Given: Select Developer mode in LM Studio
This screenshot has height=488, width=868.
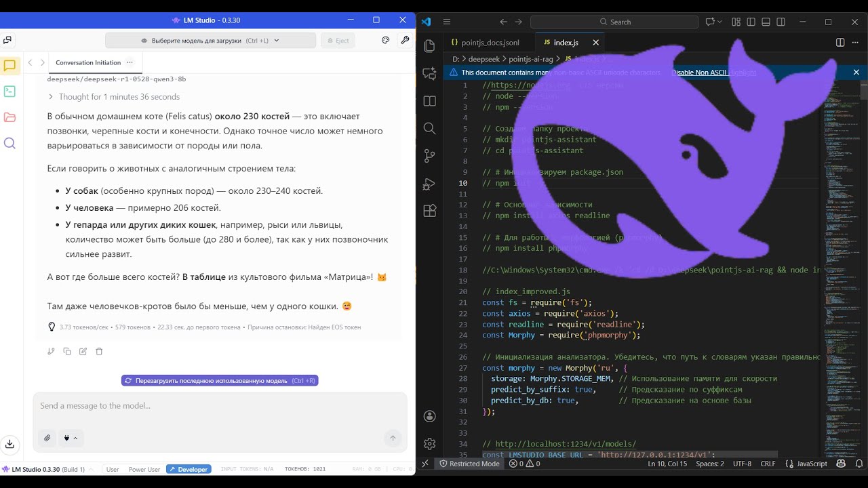Looking at the screenshot, I should (189, 469).
